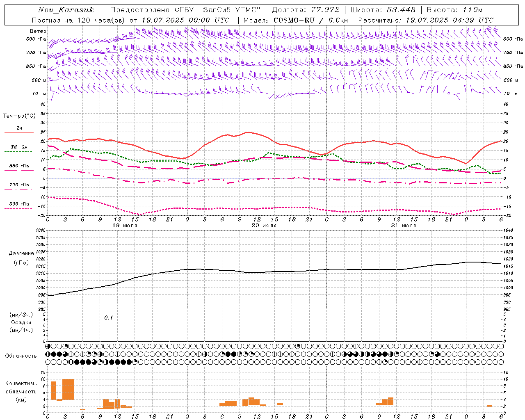Screen dimensions: 525x420
Task: Click the red line swatch under '2м'
Action: (19, 132)
